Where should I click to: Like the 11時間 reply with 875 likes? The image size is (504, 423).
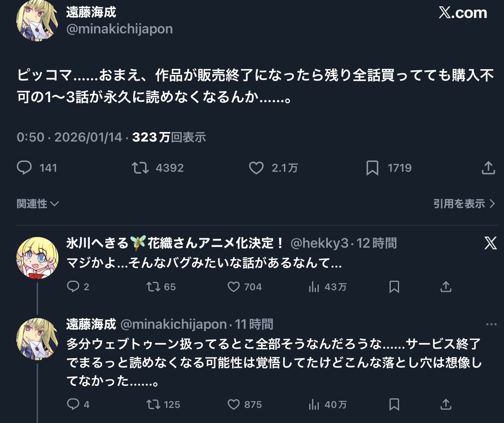pyautogui.click(x=234, y=404)
